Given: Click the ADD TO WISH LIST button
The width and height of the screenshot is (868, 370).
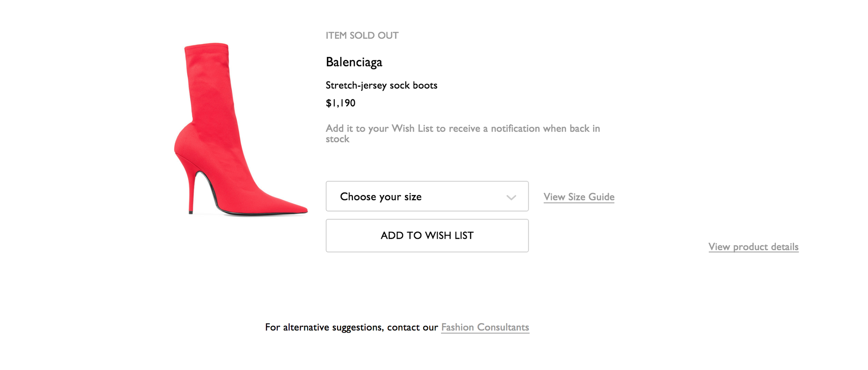Looking at the screenshot, I should (427, 235).
